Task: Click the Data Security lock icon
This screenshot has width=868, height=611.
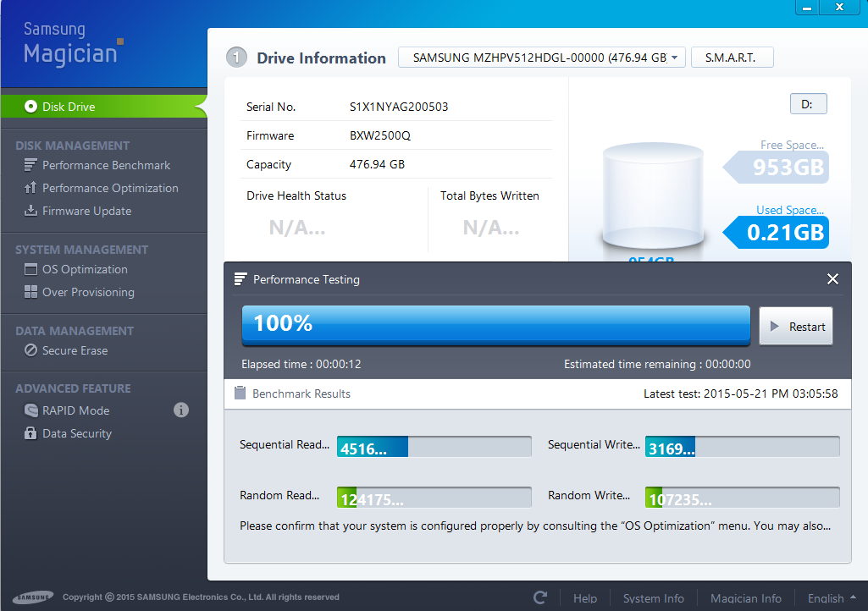Action: pos(30,433)
